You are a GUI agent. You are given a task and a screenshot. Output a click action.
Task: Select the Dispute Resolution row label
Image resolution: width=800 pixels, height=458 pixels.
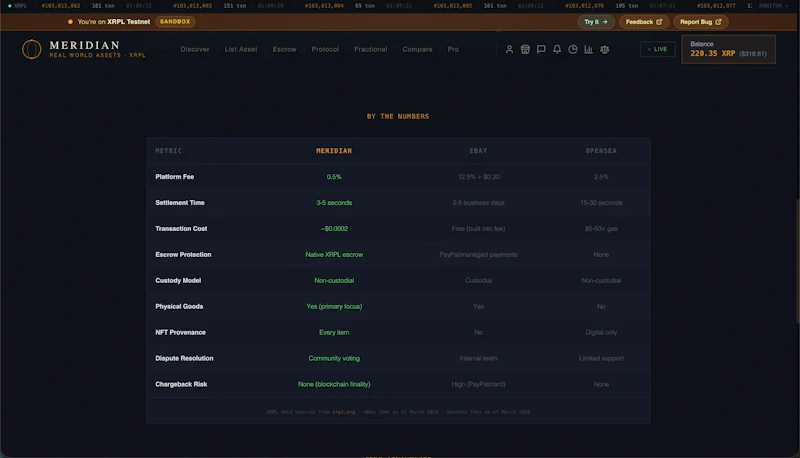click(x=184, y=359)
